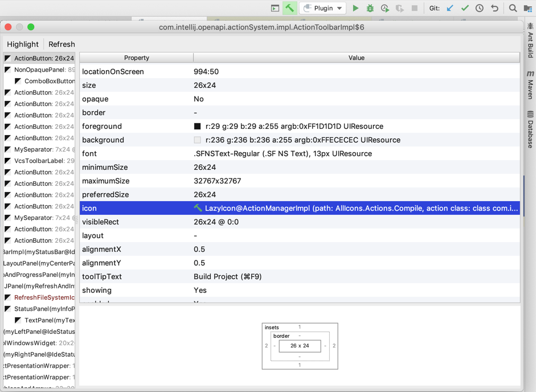
Task: Click the black foreground color swatch
Action: tap(198, 126)
